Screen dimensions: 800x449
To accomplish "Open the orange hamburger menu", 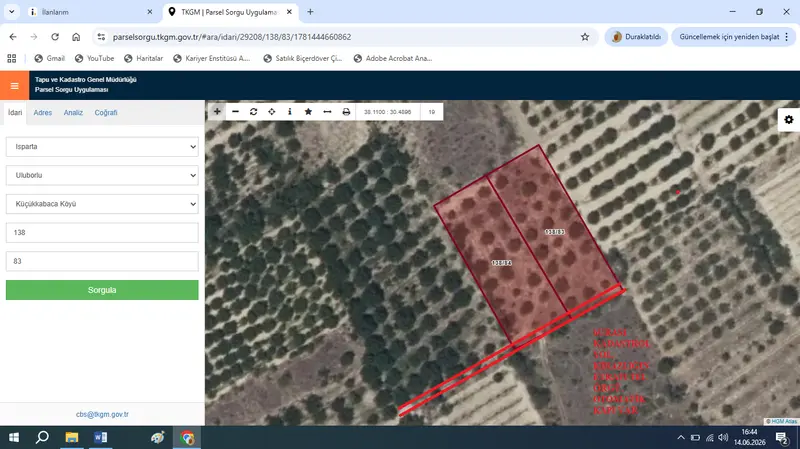I will pyautogui.click(x=14, y=86).
